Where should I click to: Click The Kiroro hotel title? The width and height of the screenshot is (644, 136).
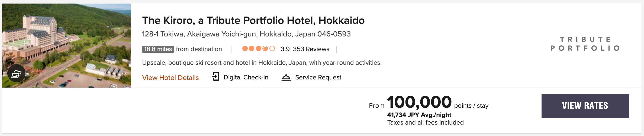point(253,20)
